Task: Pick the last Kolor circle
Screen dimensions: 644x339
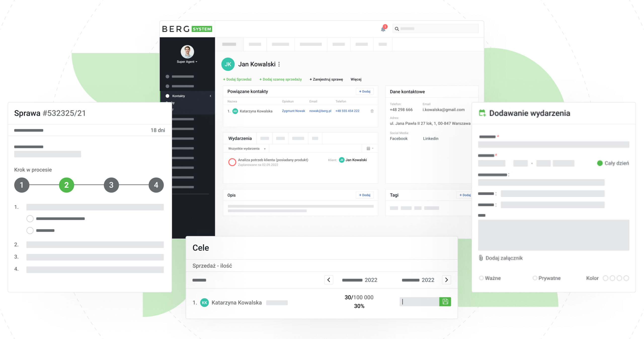Action: click(x=626, y=278)
